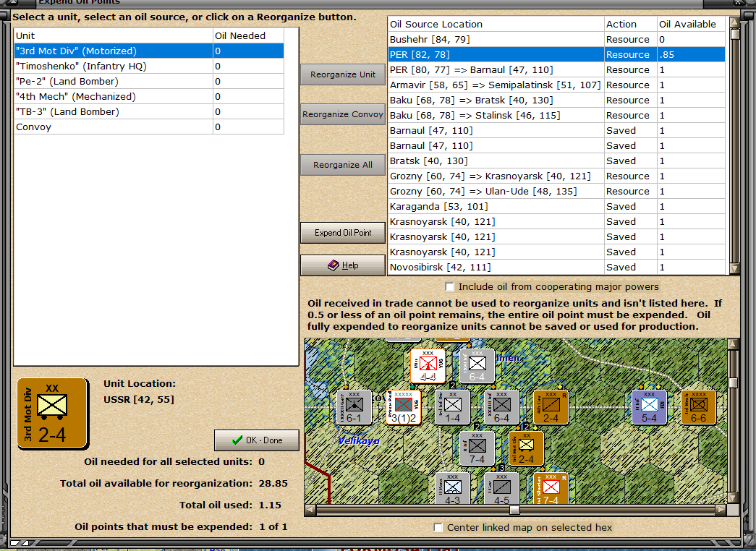Image resolution: width=756 pixels, height=551 pixels.
Task: Select the "TB-3" (Land Bomber) row
Action: tap(149, 112)
